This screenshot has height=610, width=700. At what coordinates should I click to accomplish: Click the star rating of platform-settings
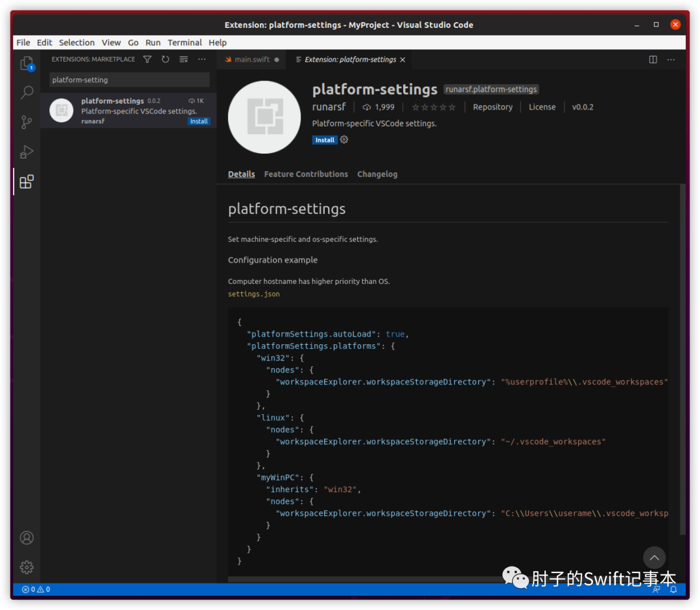[x=434, y=107]
